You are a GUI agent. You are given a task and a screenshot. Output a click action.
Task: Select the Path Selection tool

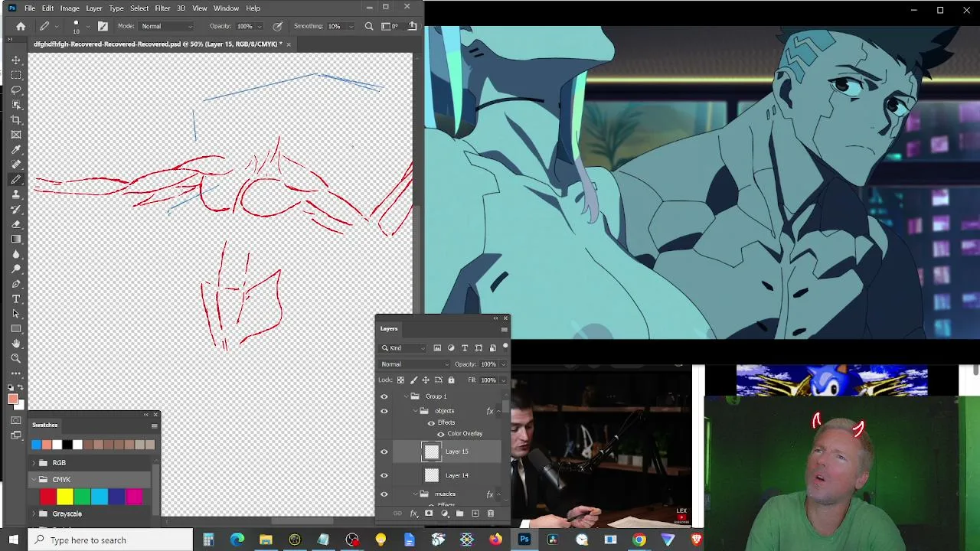pyautogui.click(x=16, y=314)
